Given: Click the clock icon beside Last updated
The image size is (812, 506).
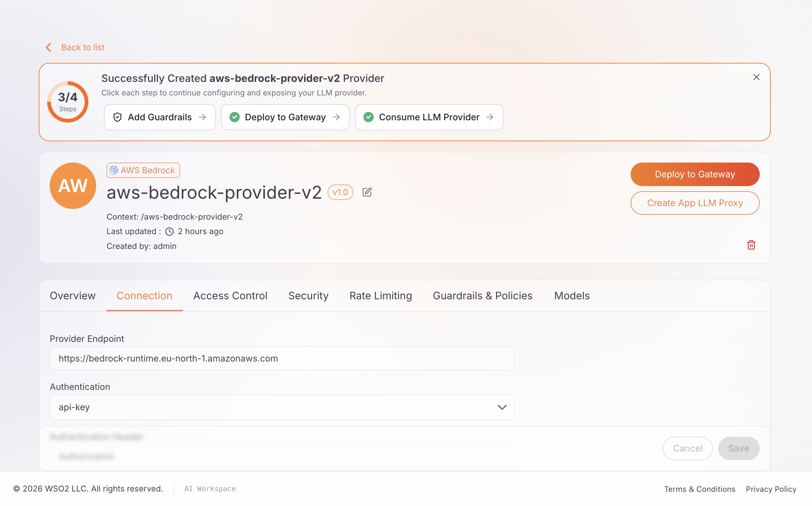Looking at the screenshot, I should click(x=169, y=232).
